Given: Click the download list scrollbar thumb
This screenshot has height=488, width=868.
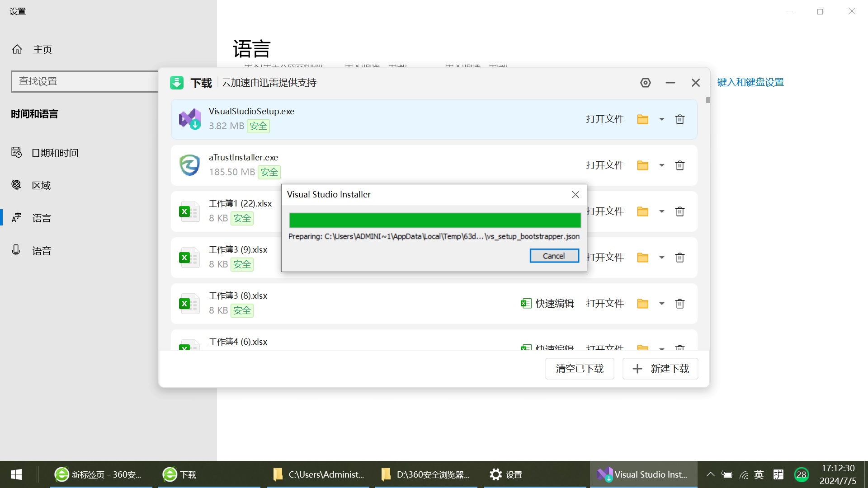Looking at the screenshot, I should click(x=708, y=100).
